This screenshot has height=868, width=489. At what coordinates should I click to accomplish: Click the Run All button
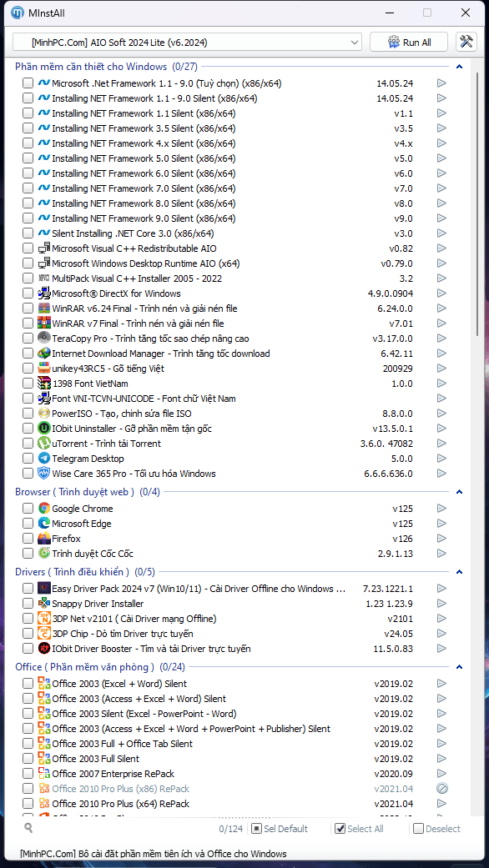tap(409, 42)
